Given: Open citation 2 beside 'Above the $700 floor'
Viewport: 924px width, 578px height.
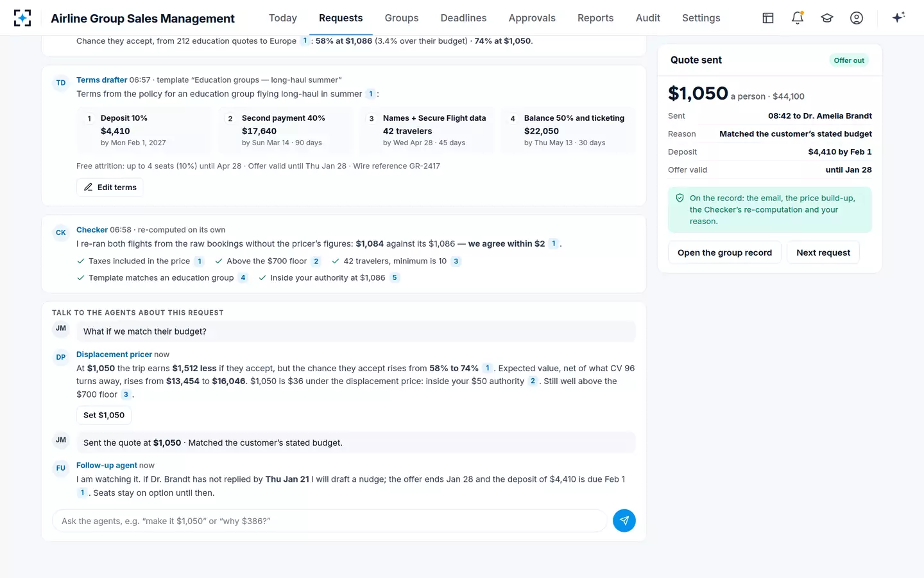Looking at the screenshot, I should pos(316,261).
